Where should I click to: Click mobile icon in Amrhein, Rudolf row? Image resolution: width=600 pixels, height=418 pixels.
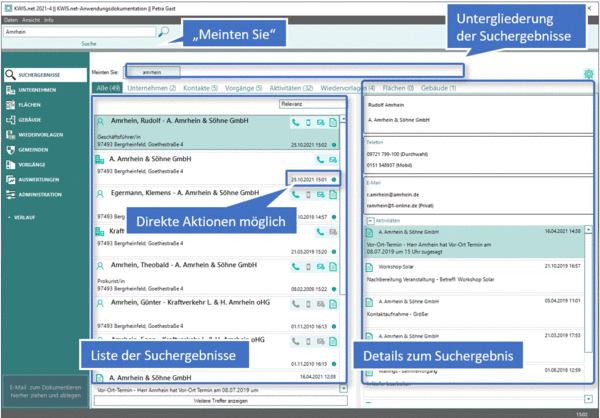coord(309,122)
